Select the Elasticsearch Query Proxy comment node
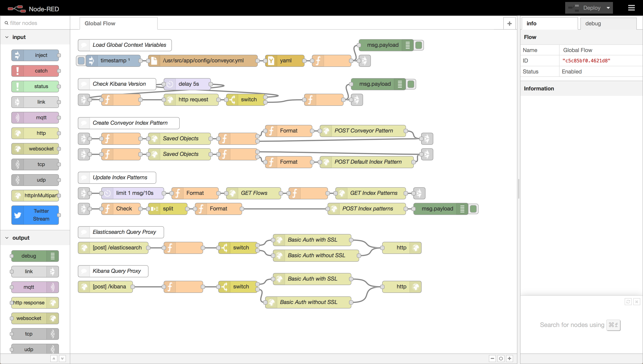 [121, 232]
